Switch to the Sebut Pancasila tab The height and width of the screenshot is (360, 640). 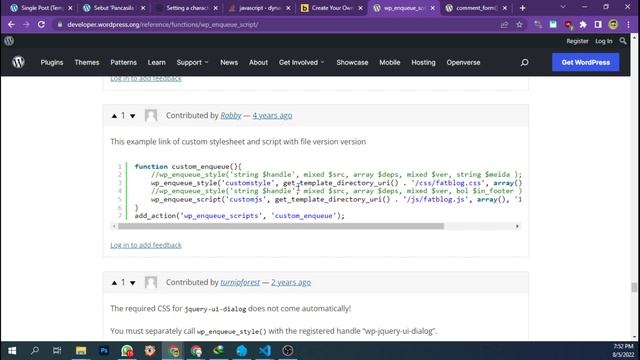click(114, 8)
